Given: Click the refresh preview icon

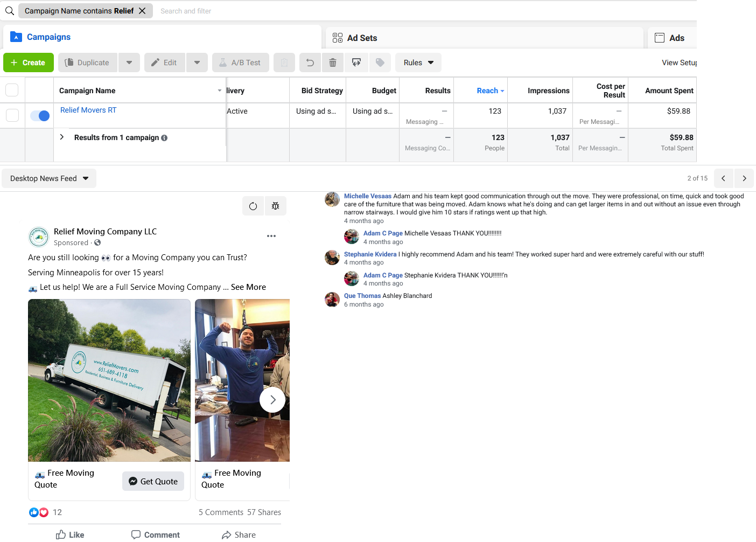Looking at the screenshot, I should coord(253,206).
